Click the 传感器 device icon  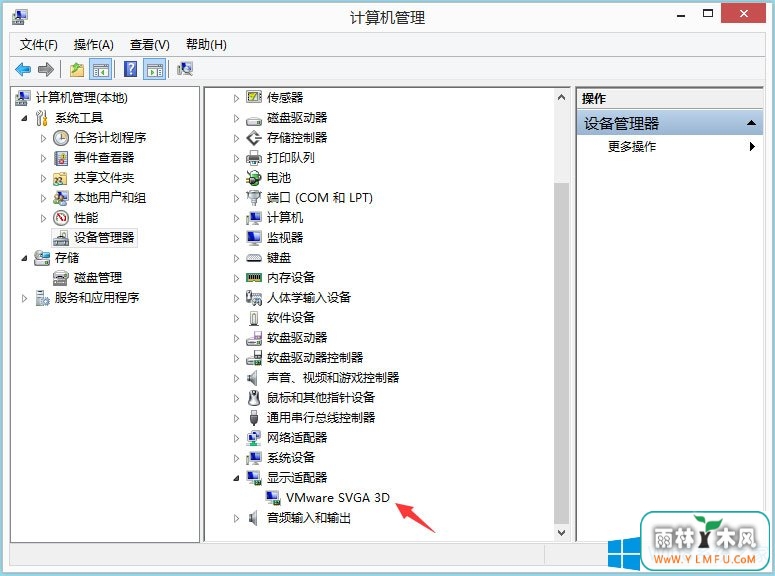coord(254,97)
